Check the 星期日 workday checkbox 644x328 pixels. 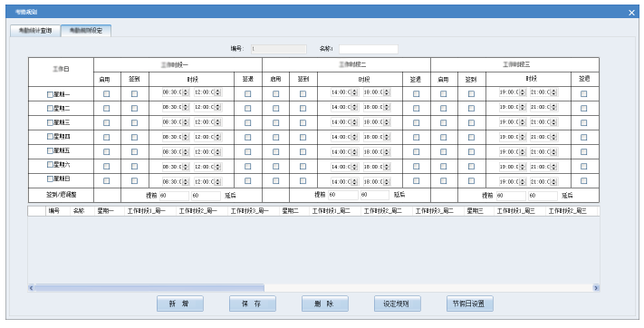pos(50,178)
